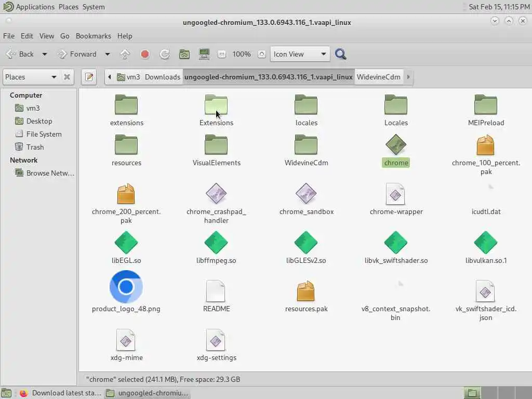Screen dimensions: 532x399
Task: Jump to Downloads in path bar
Action: pos(163,77)
